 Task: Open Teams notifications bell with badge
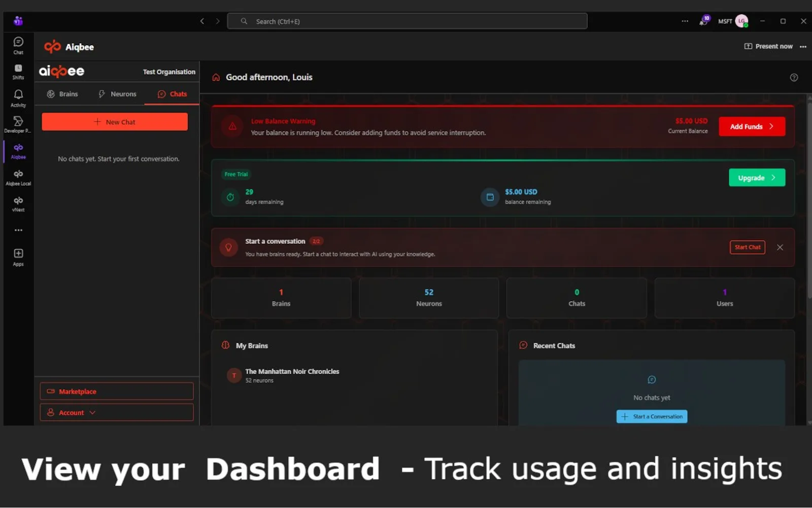703,21
